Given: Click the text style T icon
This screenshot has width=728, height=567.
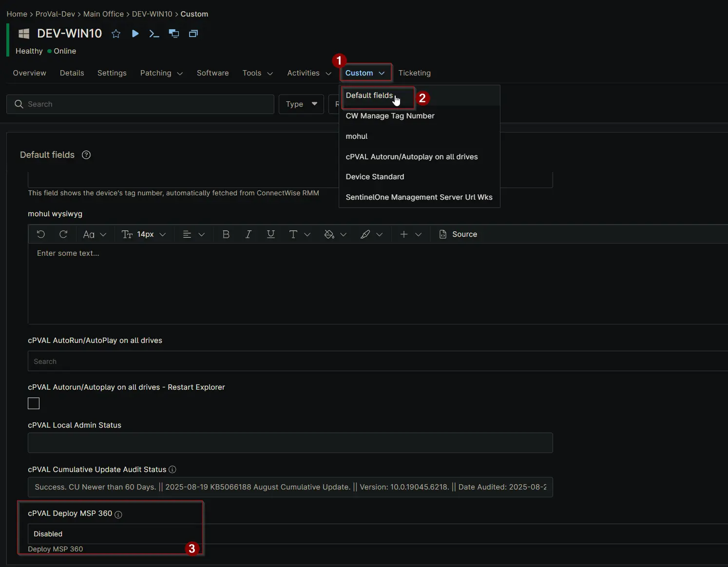Looking at the screenshot, I should coord(293,234).
